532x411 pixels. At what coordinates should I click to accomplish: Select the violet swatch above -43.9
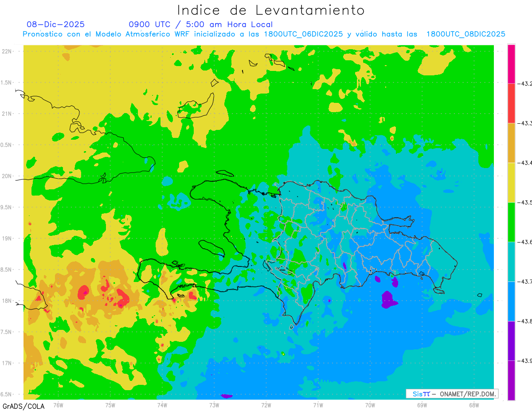click(511, 341)
